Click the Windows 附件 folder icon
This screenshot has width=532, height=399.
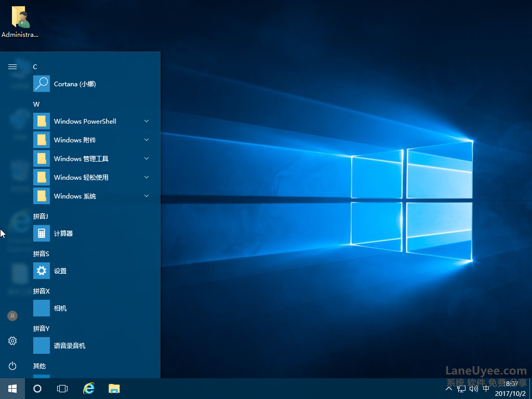click(x=42, y=140)
